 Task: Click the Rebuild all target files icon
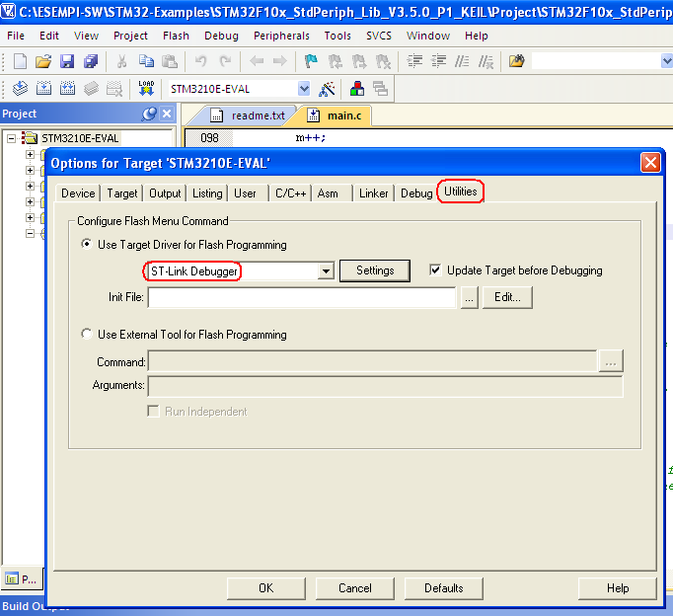tap(67, 89)
